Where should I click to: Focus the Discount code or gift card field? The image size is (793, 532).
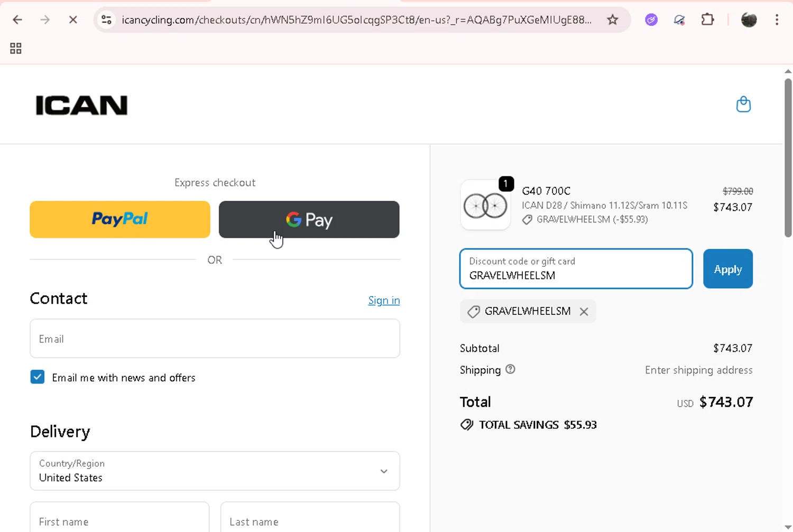pyautogui.click(x=576, y=269)
